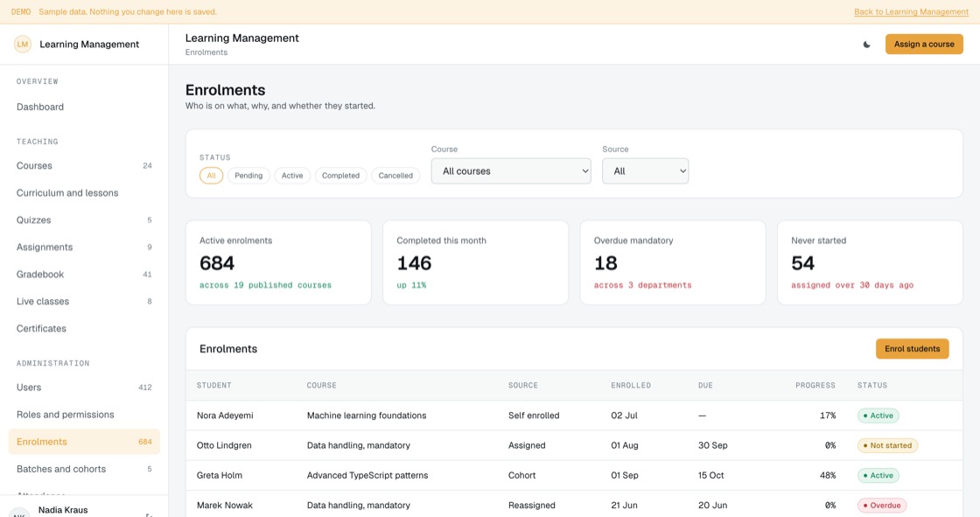Image resolution: width=980 pixels, height=517 pixels.
Task: Filter enrolments by Completed status
Action: (x=340, y=176)
